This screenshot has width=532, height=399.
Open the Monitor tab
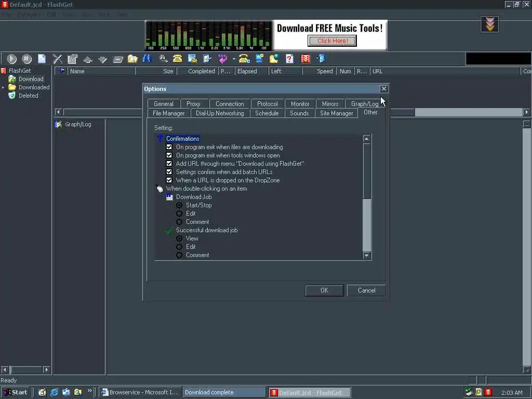[x=300, y=104]
